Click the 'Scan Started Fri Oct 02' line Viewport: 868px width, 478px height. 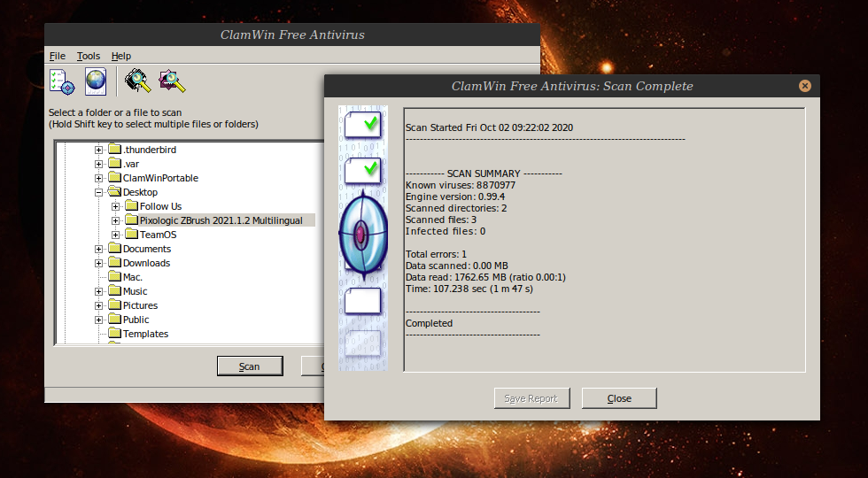click(489, 127)
